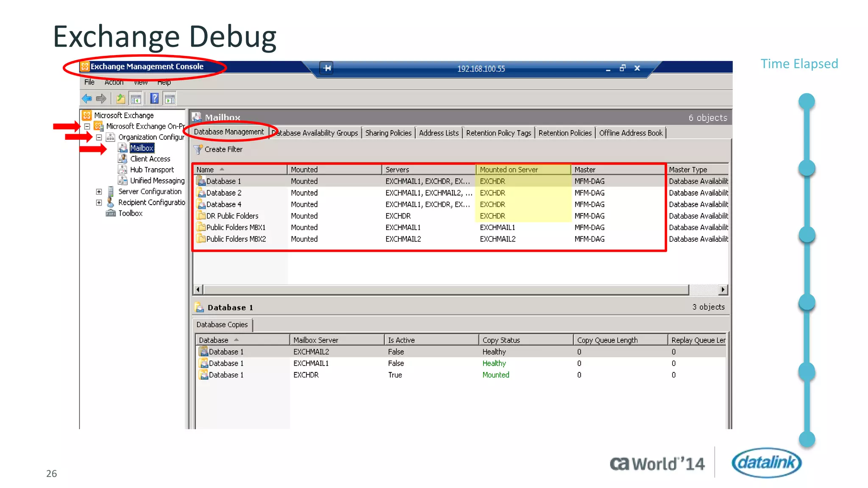The height and width of the screenshot is (488, 868).
Task: Click the Client Access tree icon
Action: (122, 159)
